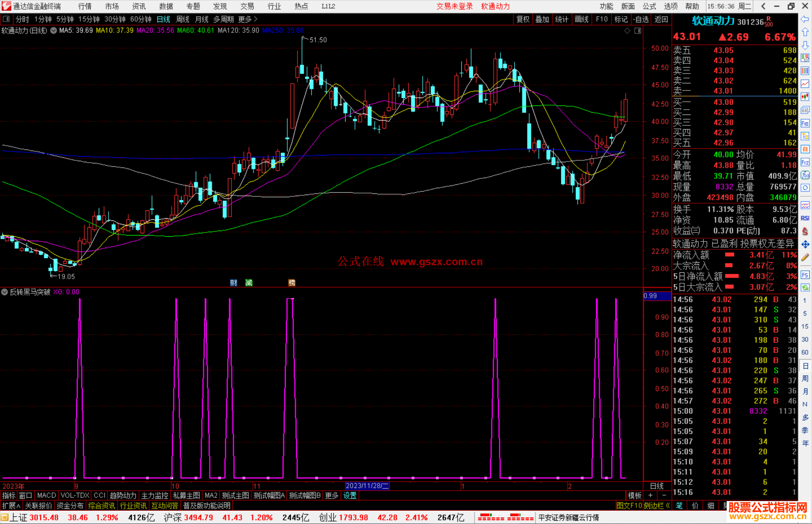This screenshot has width=812, height=524.
Task: Open the f(x) formula icon
Action: point(805,175)
